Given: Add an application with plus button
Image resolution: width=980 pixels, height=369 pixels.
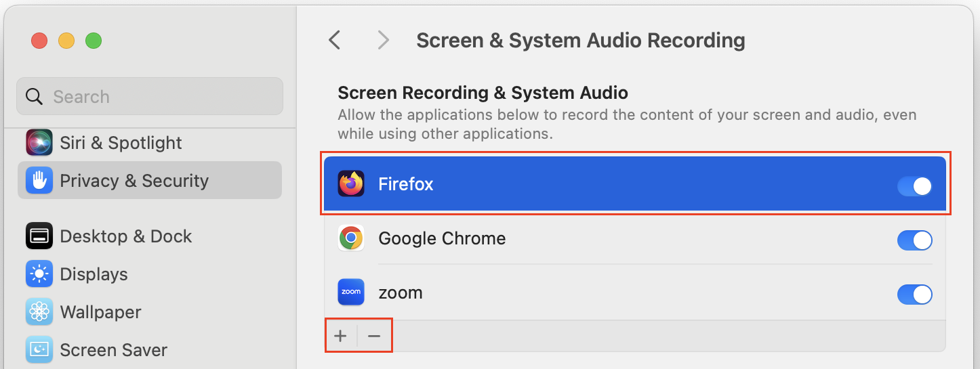Looking at the screenshot, I should (341, 336).
